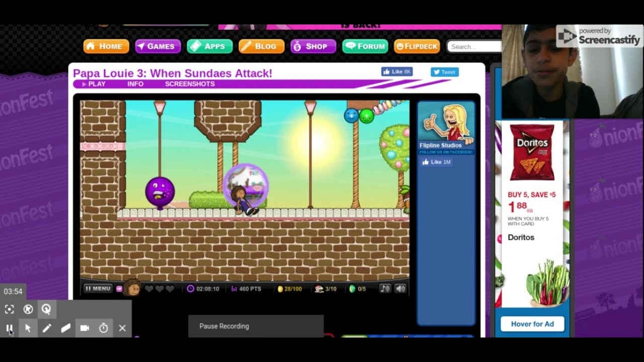The image size is (644, 362).
Task: Click the Facebook Like 8K button
Action: click(397, 72)
